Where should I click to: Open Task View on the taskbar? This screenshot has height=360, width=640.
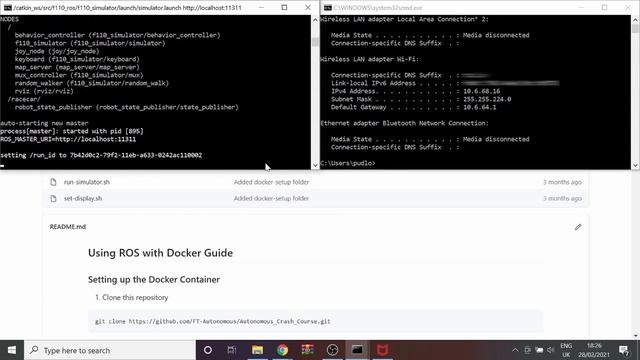[x=232, y=350]
